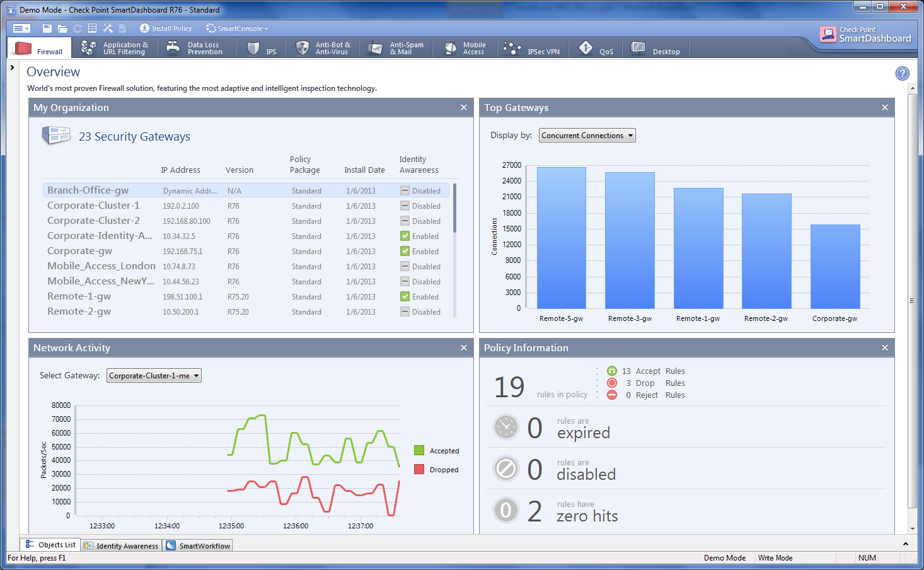
Task: Open Application & URL Filtering tab
Action: (115, 49)
